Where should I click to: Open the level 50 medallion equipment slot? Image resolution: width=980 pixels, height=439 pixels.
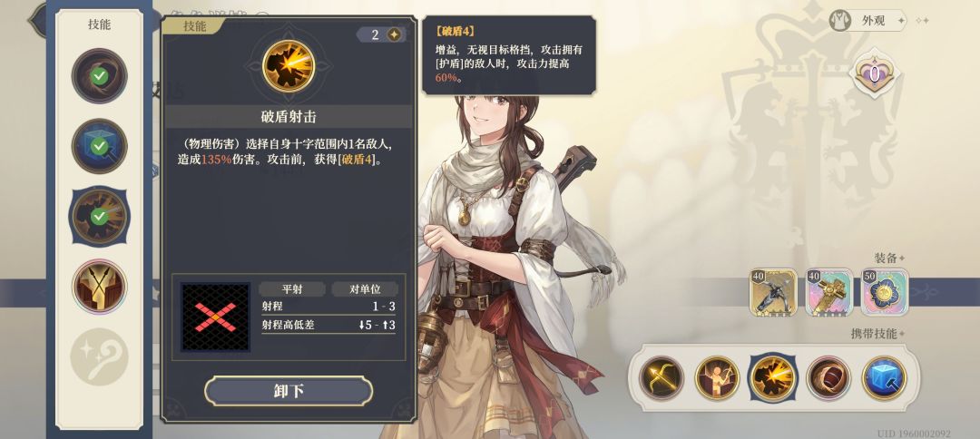tap(885, 292)
